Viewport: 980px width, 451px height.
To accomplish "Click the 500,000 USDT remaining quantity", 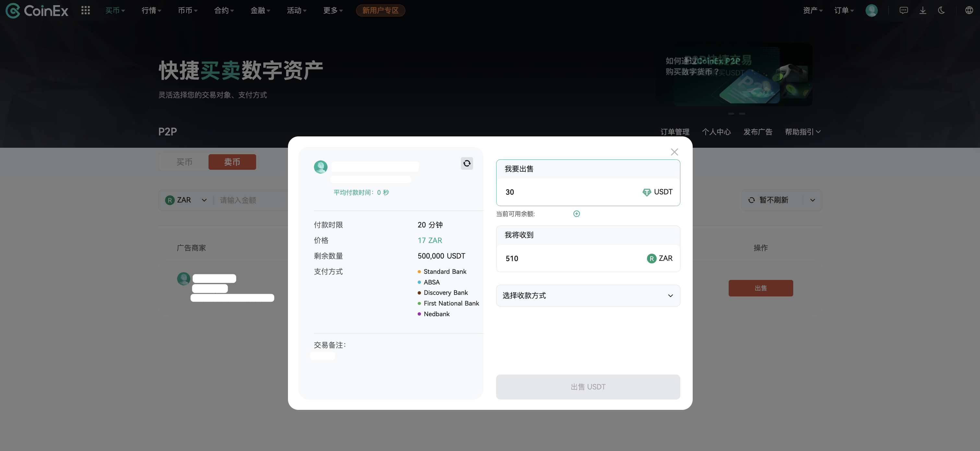I will coord(441,256).
